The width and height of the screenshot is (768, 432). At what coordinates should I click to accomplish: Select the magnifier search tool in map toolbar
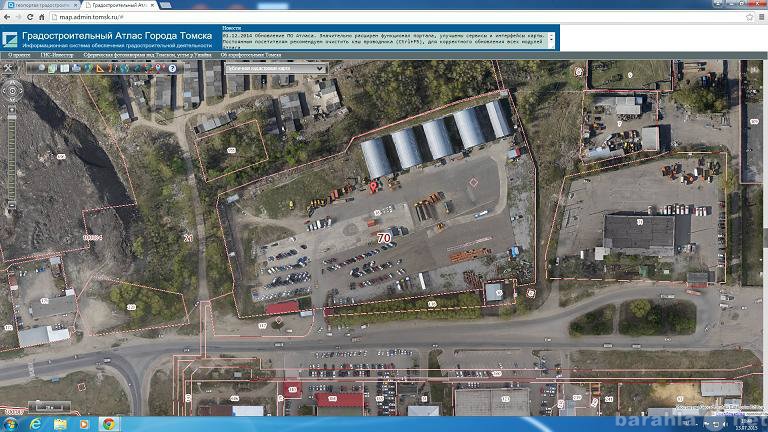coord(42,68)
